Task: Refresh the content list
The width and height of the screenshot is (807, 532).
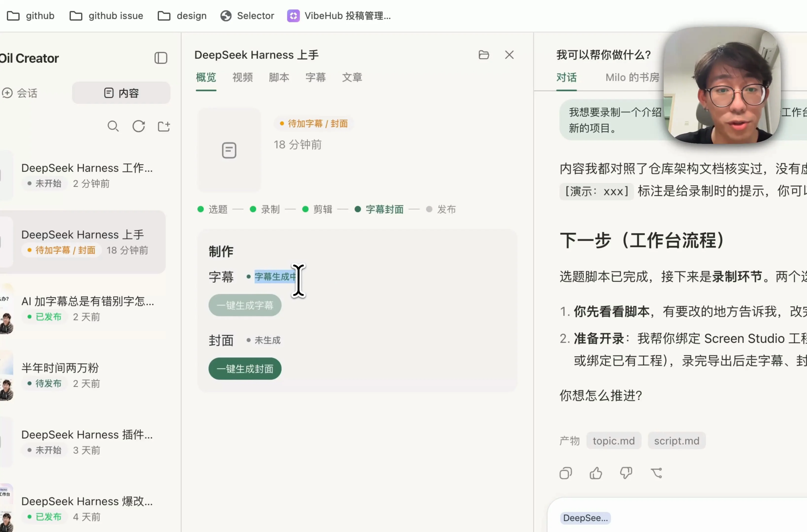Action: tap(138, 126)
